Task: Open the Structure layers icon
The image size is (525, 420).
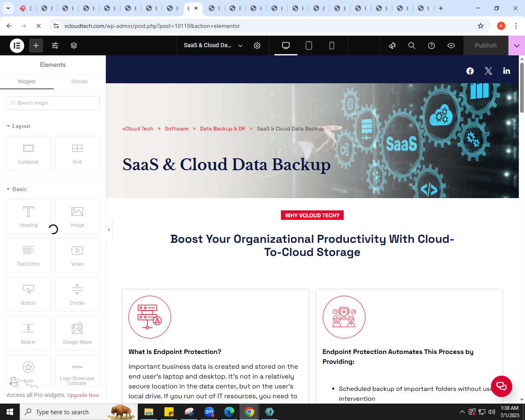Action: point(74,46)
